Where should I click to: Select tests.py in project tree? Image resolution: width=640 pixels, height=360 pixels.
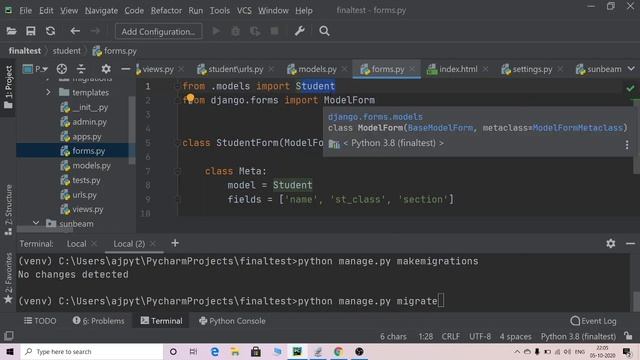[86, 180]
